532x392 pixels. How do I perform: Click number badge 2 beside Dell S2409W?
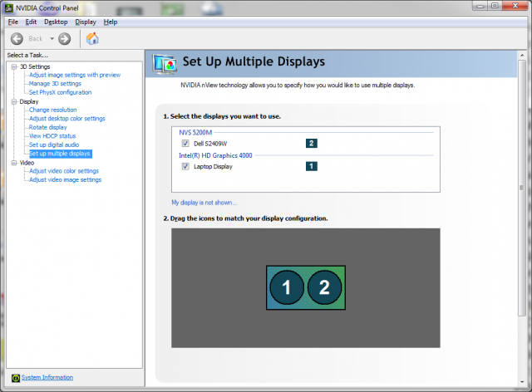tap(312, 144)
